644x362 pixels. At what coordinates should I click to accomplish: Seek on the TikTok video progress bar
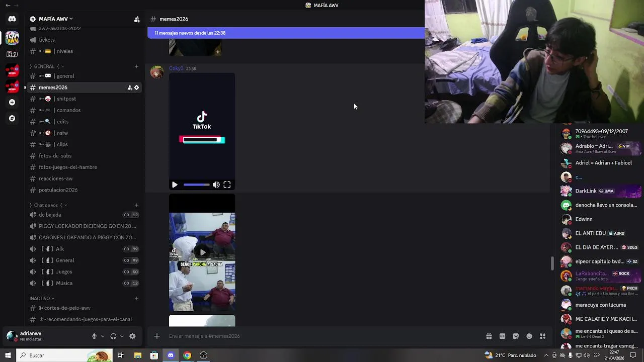pos(196,185)
